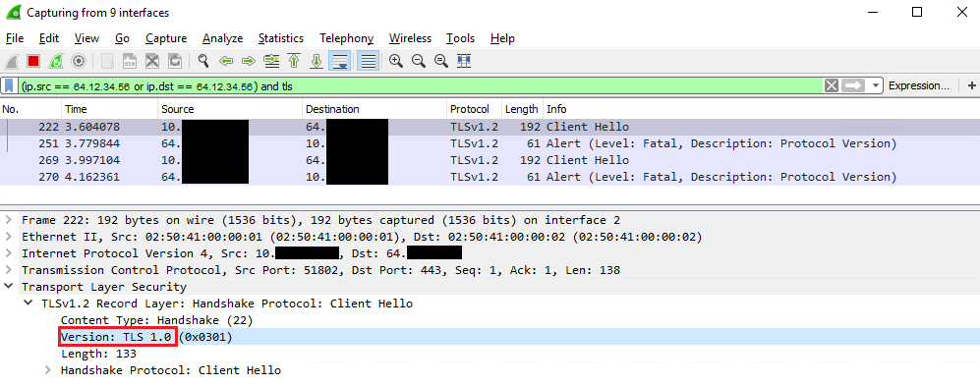This screenshot has height=386, width=980.
Task: Open the capture options gear icon
Action: (79, 61)
